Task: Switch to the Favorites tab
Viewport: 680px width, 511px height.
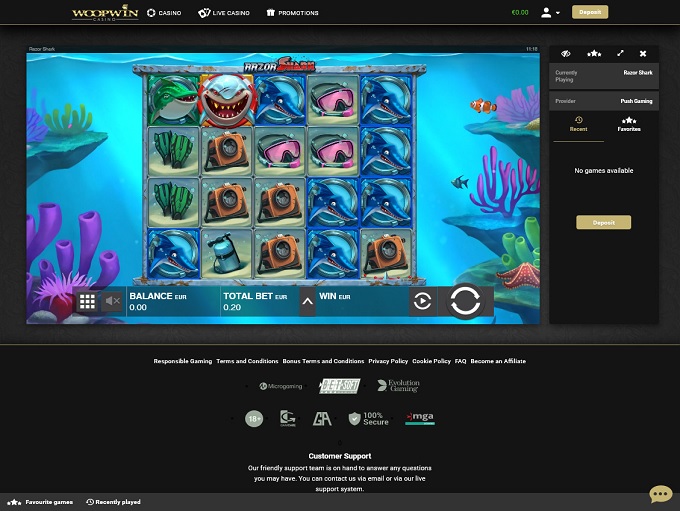Action: (x=629, y=124)
